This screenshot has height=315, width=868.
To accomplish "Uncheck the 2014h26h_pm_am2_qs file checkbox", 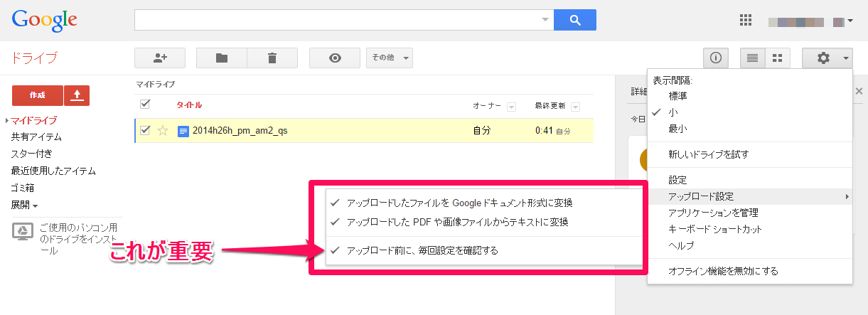I will [x=145, y=130].
